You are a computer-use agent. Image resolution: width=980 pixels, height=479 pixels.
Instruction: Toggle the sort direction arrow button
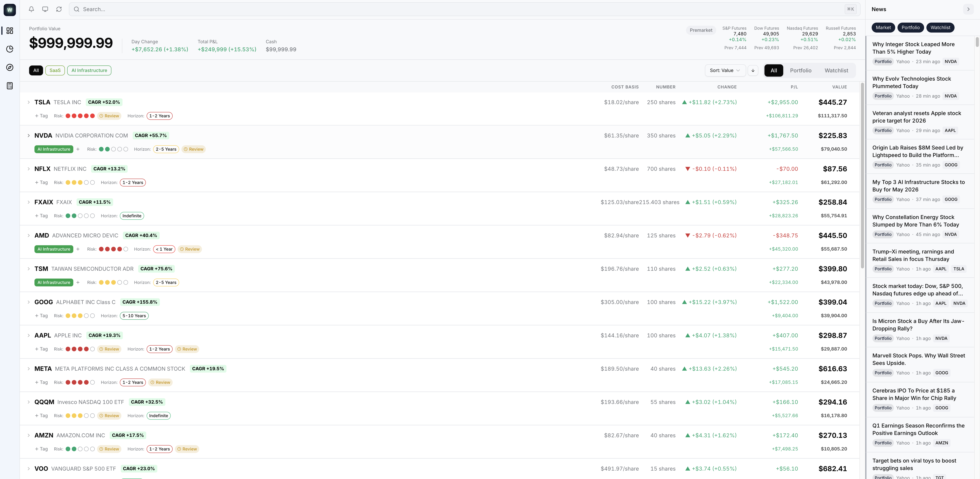click(x=753, y=70)
